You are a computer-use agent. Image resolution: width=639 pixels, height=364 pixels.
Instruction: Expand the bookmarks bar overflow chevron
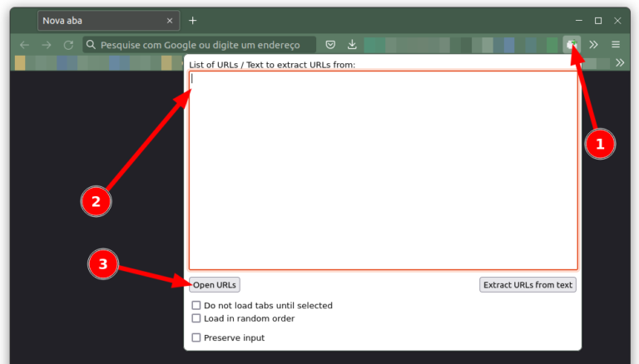[620, 62]
